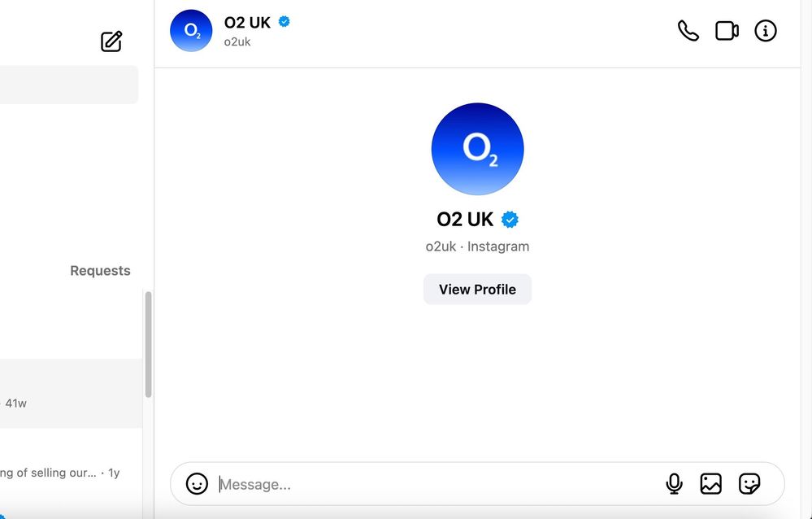Image resolution: width=812 pixels, height=519 pixels.
Task: Open the conversation about selling from 1y ago
Action: [x=61, y=473]
